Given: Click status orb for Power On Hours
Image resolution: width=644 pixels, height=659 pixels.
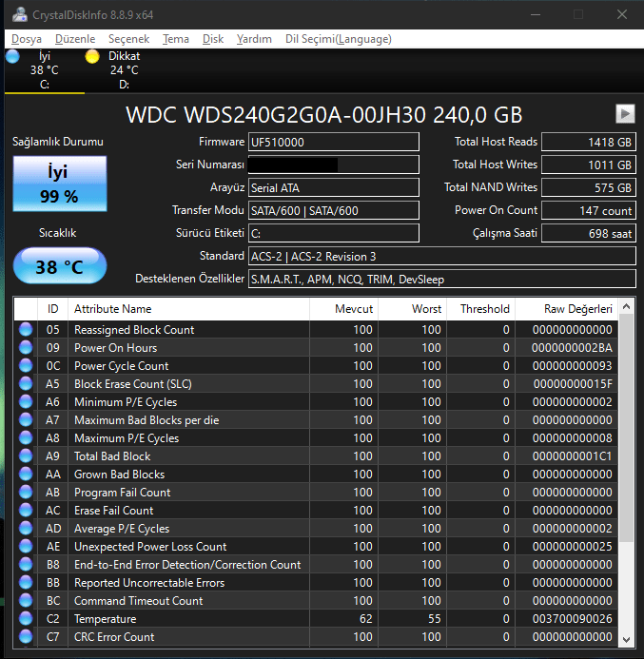Looking at the screenshot, I should pyautogui.click(x=26, y=348).
